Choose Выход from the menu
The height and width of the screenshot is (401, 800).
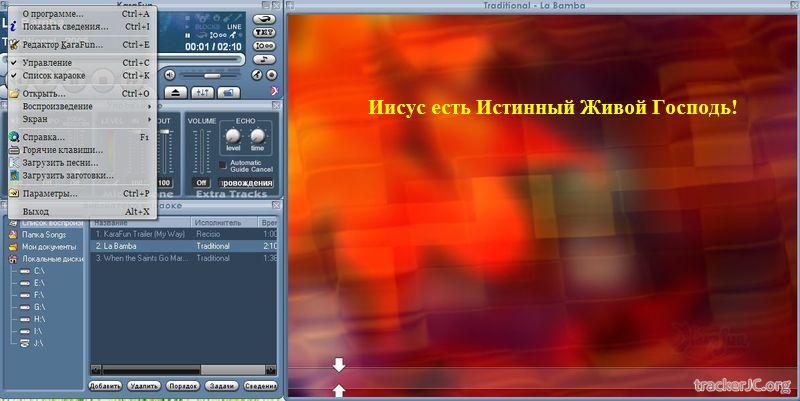click(36, 212)
